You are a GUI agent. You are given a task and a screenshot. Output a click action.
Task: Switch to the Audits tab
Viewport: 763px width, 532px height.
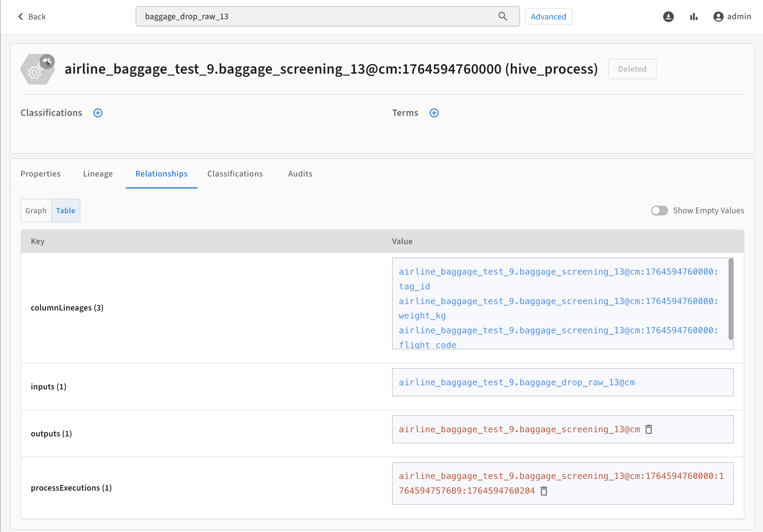(x=300, y=174)
